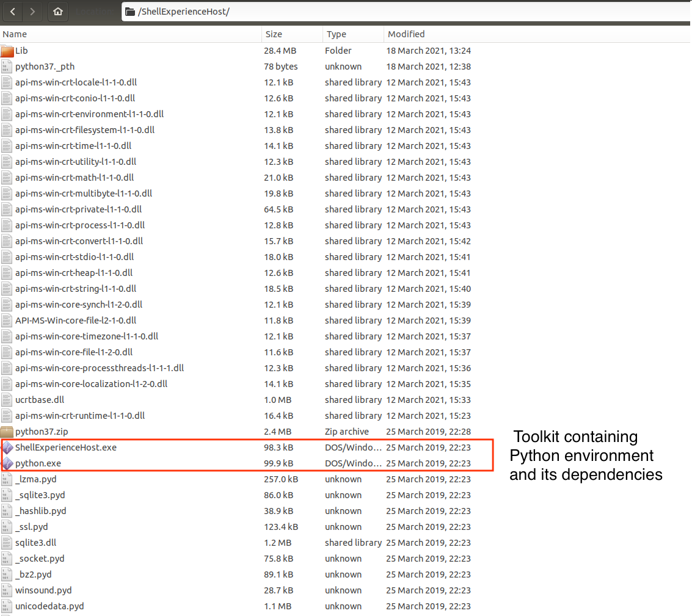The image size is (692, 616).
Task: Click the api-ms-win-crt-multibyte-l1-1-0.dll file icon
Action: pyautogui.click(x=7, y=194)
